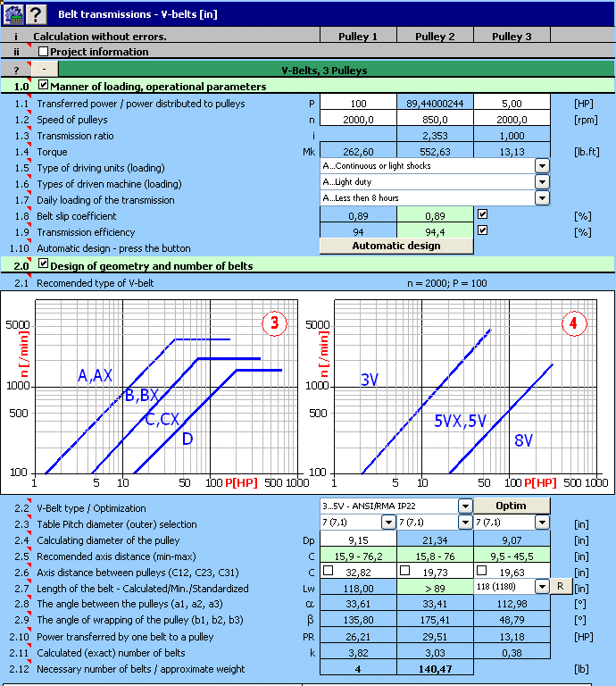Image resolution: width=616 pixels, height=686 pixels.
Task: Click the Automatic design button
Action: click(396, 246)
